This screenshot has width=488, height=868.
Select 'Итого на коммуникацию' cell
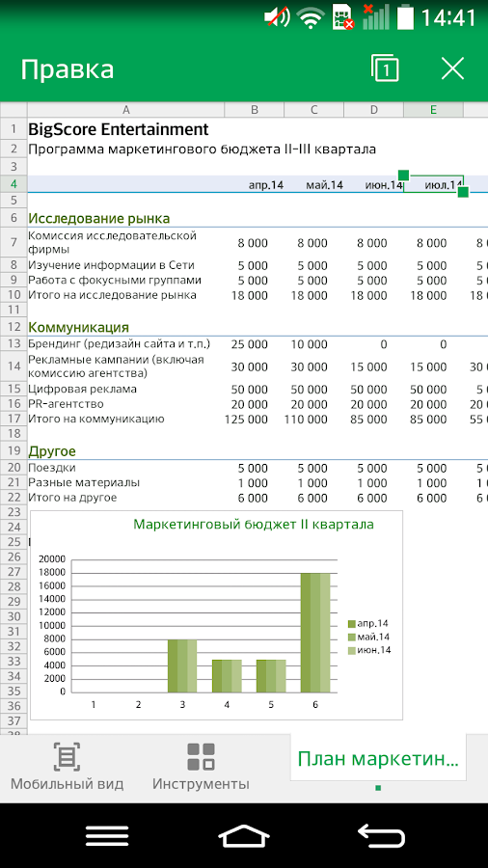pos(96,420)
